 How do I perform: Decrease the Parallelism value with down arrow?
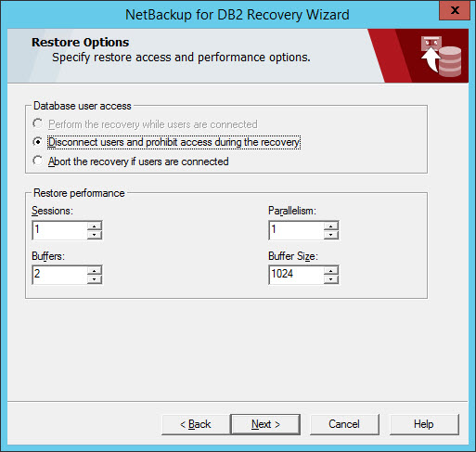pyautogui.click(x=331, y=235)
